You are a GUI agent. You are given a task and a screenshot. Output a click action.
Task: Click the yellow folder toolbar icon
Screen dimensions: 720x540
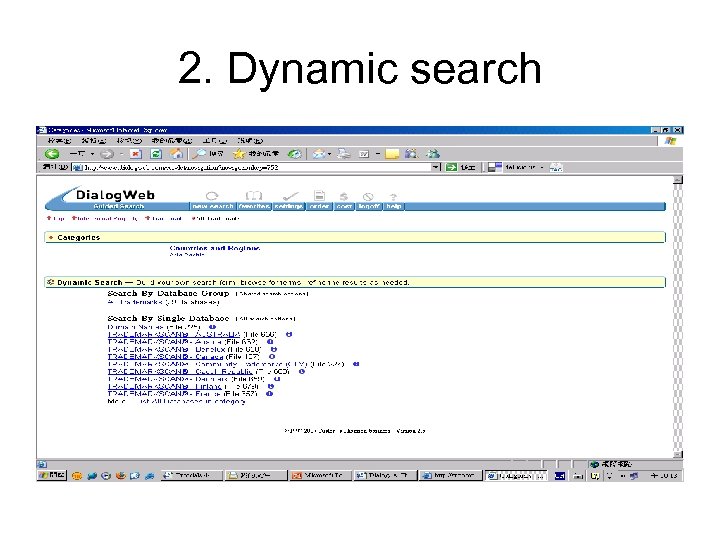pyautogui.click(x=392, y=154)
